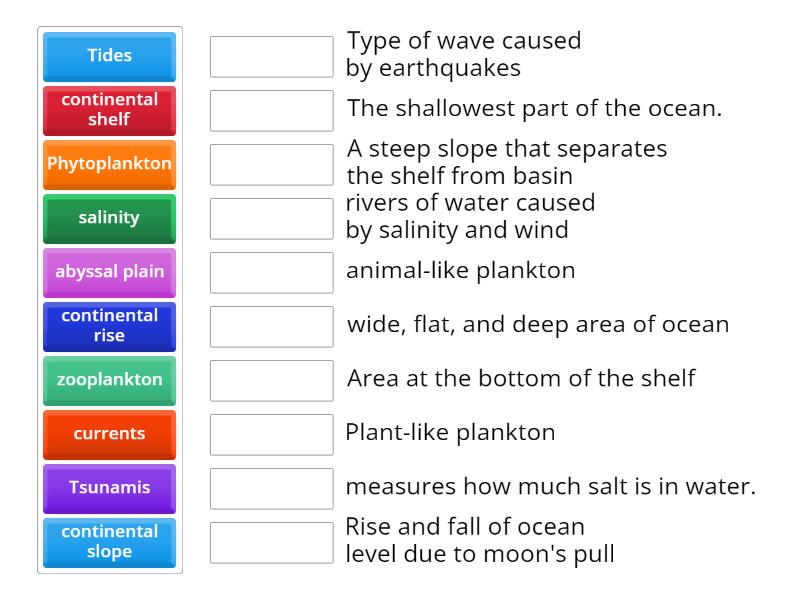This screenshot has width=800, height=600.
Task: Select the answer box next to animal-like plankton
Action: coord(271,270)
